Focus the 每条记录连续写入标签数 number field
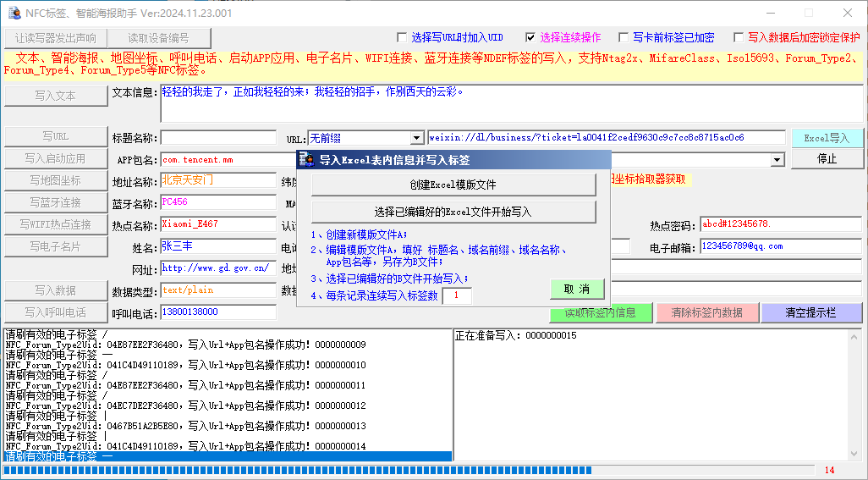 pos(457,295)
